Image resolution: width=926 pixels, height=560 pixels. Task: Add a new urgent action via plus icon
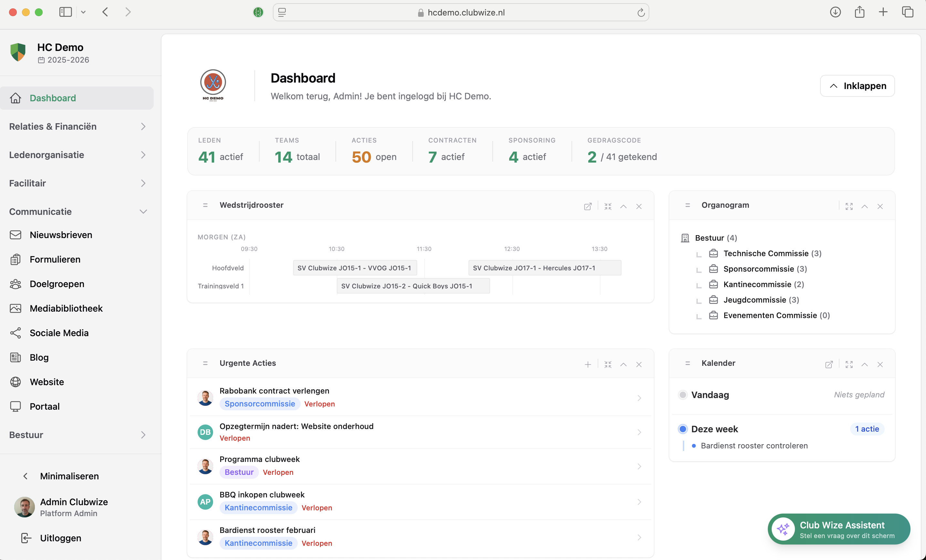[588, 364]
